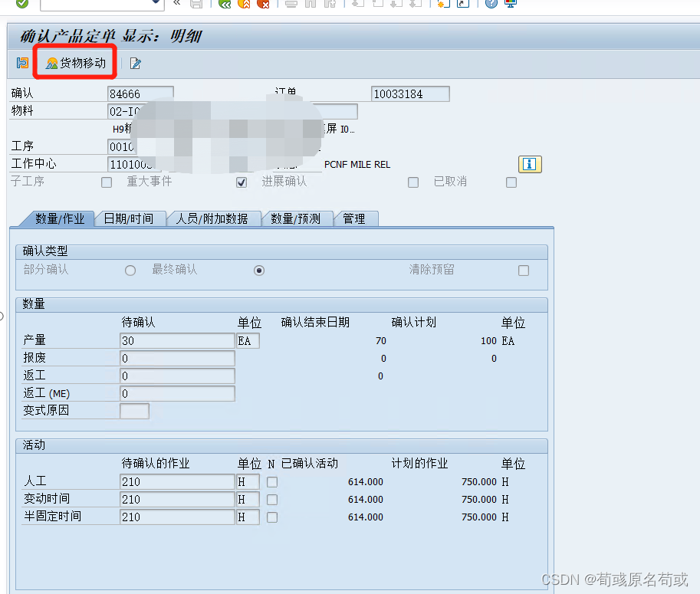Image resolution: width=700 pixels, height=594 pixels.
Task: Select the 最终确认 radio button
Action: pyautogui.click(x=259, y=271)
